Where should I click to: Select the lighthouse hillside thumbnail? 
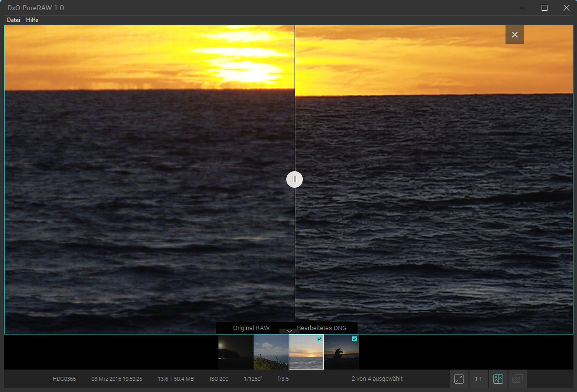point(271,352)
